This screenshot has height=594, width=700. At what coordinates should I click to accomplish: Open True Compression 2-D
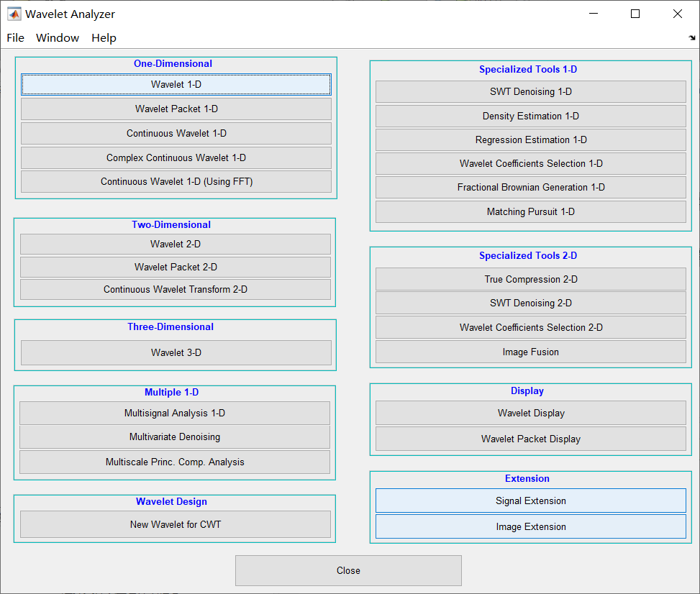click(x=530, y=279)
